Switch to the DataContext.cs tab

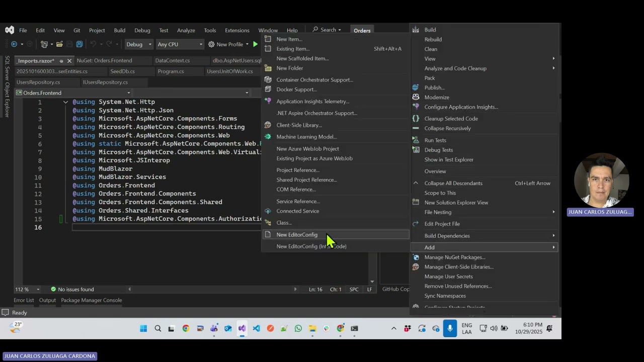173,61
